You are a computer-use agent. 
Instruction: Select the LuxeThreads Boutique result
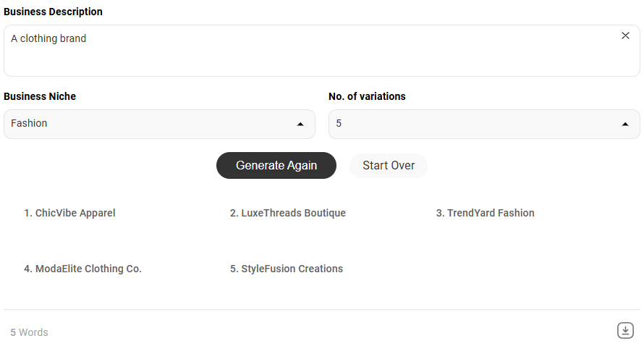[288, 213]
